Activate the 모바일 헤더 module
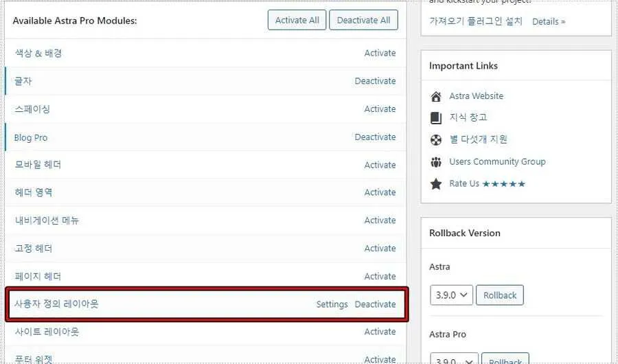 point(380,165)
